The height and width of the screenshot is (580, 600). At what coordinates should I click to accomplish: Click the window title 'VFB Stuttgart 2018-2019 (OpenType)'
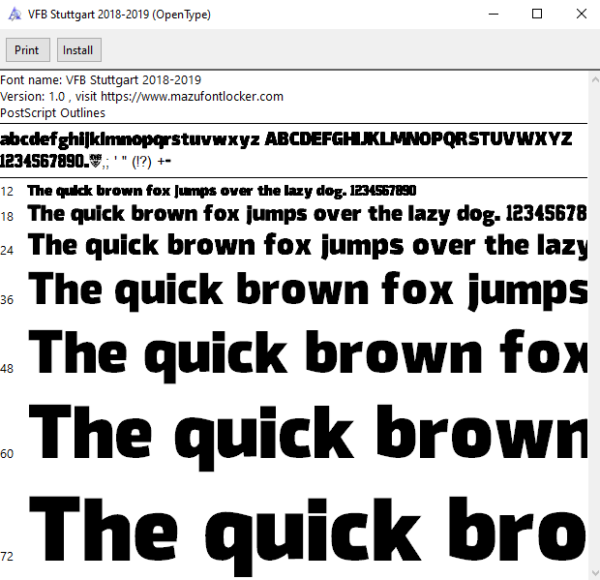119,15
